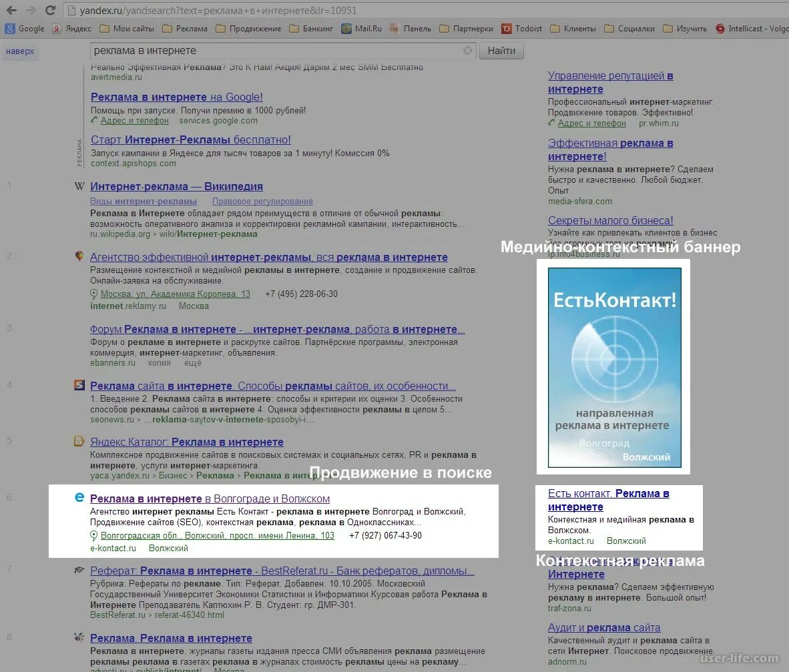Click the BestReferat result favicon
The image size is (789, 672).
coord(79,570)
